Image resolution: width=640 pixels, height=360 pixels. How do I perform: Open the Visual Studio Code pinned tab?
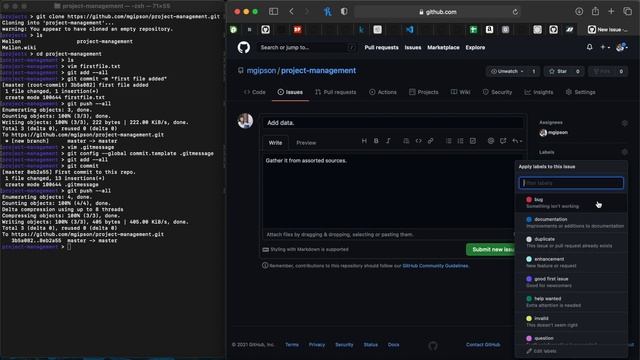coord(409,29)
